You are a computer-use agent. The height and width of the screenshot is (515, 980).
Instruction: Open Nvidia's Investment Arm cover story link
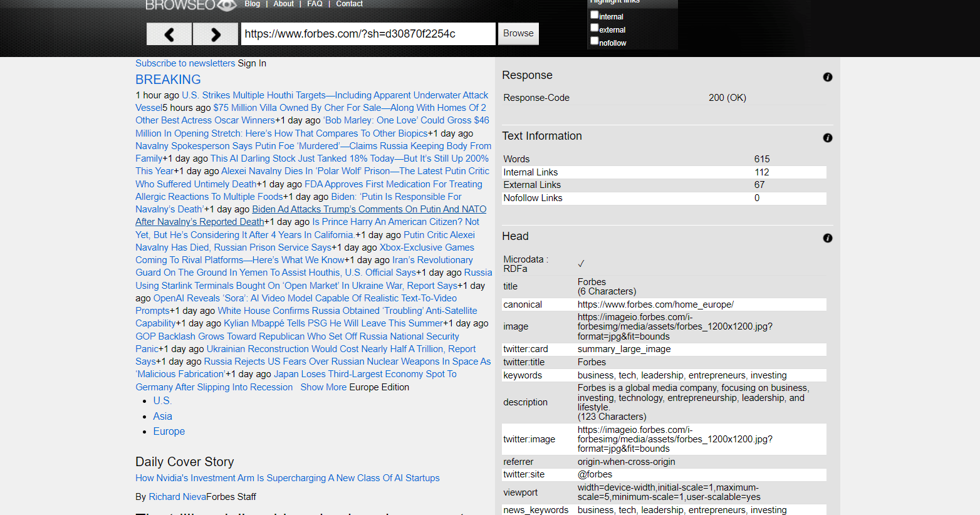point(288,478)
